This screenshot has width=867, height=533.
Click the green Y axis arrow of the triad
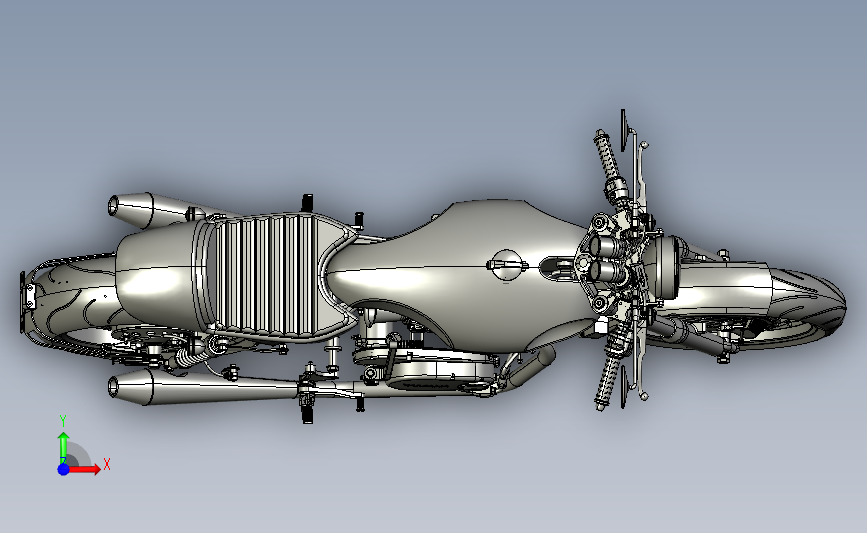pos(63,446)
